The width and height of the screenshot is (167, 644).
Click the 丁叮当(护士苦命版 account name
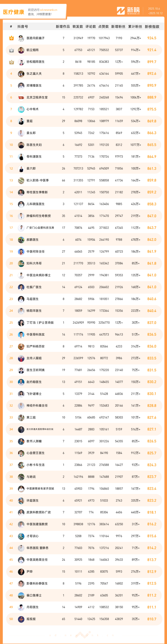coord(40,323)
